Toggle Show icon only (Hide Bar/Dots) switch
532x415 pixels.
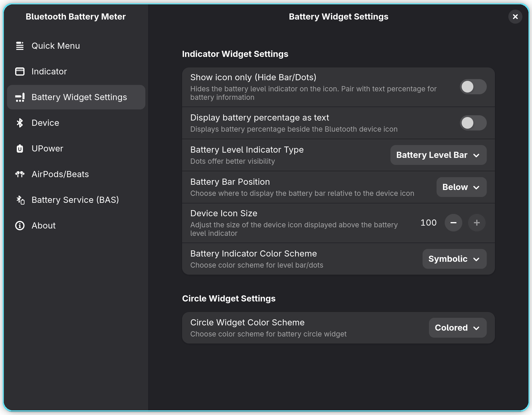click(x=473, y=87)
